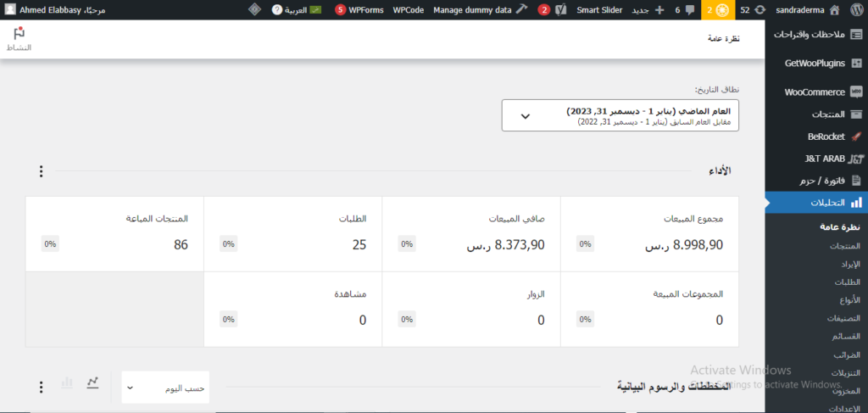Click the plus new content icon
This screenshot has width=868, height=413.
click(659, 9)
